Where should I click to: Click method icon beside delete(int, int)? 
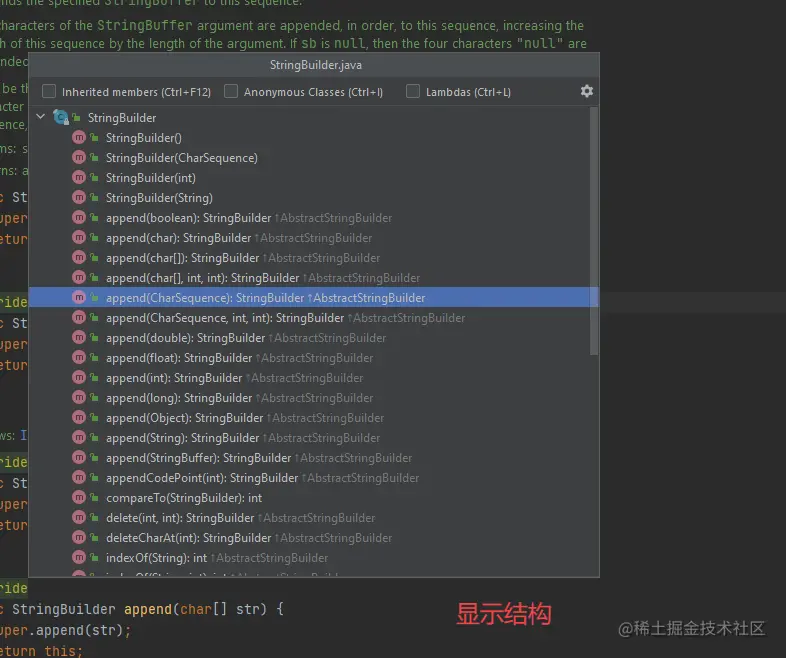79,518
